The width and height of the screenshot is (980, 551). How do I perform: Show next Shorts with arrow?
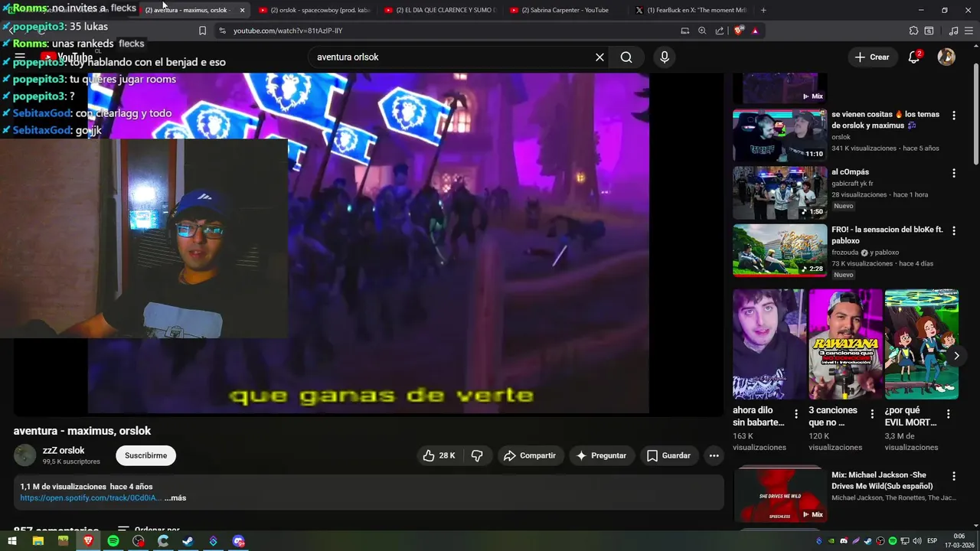[956, 356]
